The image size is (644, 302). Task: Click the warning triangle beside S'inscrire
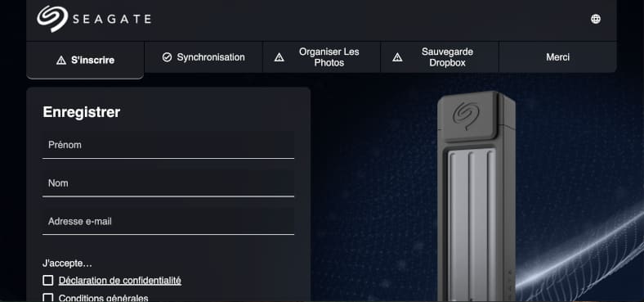coord(61,61)
